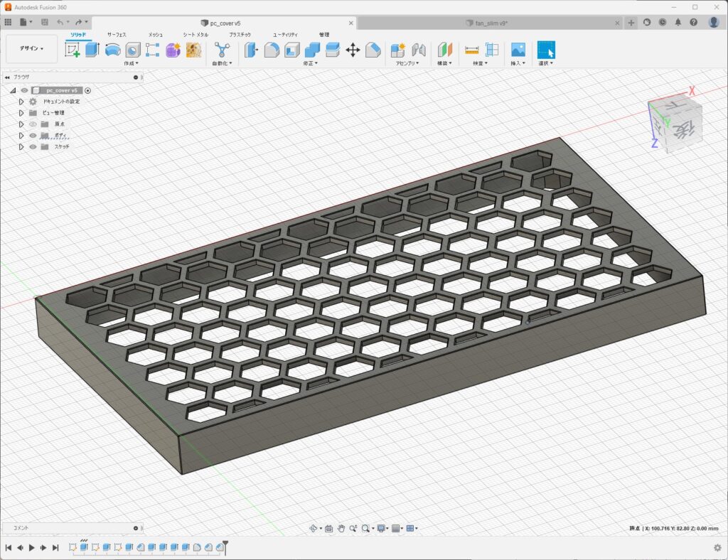Switch to the サーフェス tab
The image size is (728, 560).
(x=117, y=35)
